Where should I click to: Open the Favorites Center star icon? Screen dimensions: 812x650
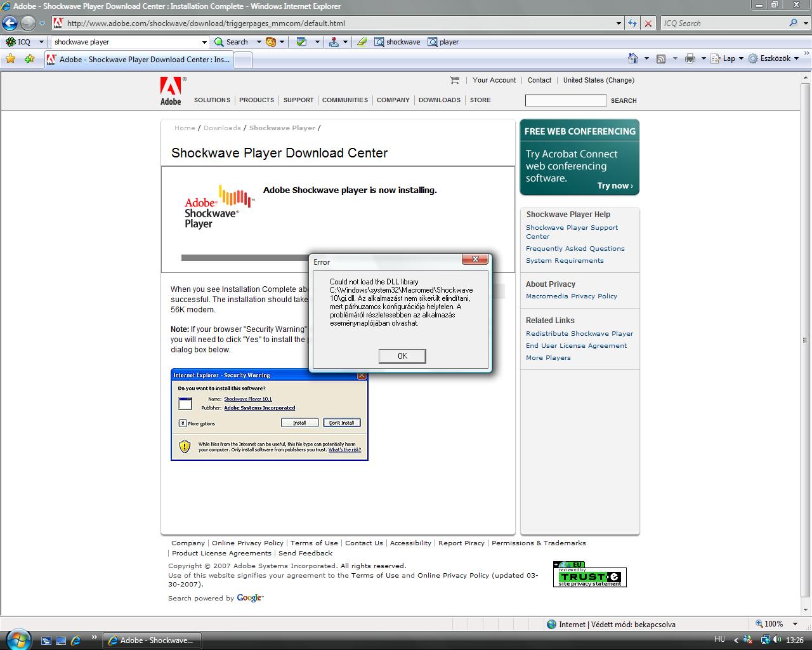(x=10, y=59)
